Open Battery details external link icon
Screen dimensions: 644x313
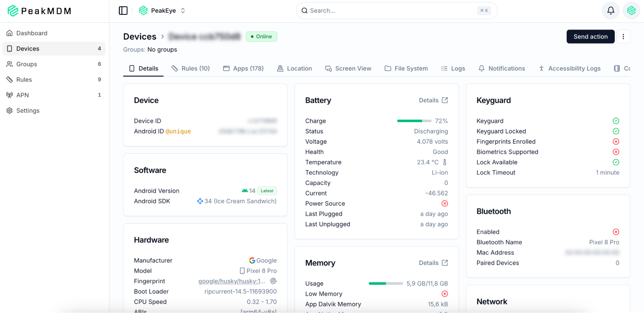[x=445, y=100]
